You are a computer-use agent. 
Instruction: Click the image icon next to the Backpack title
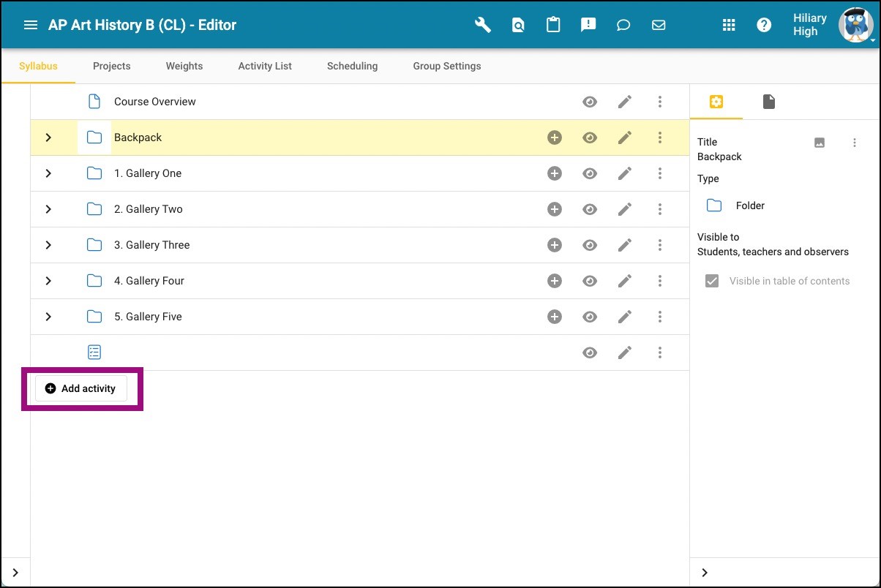click(x=819, y=143)
